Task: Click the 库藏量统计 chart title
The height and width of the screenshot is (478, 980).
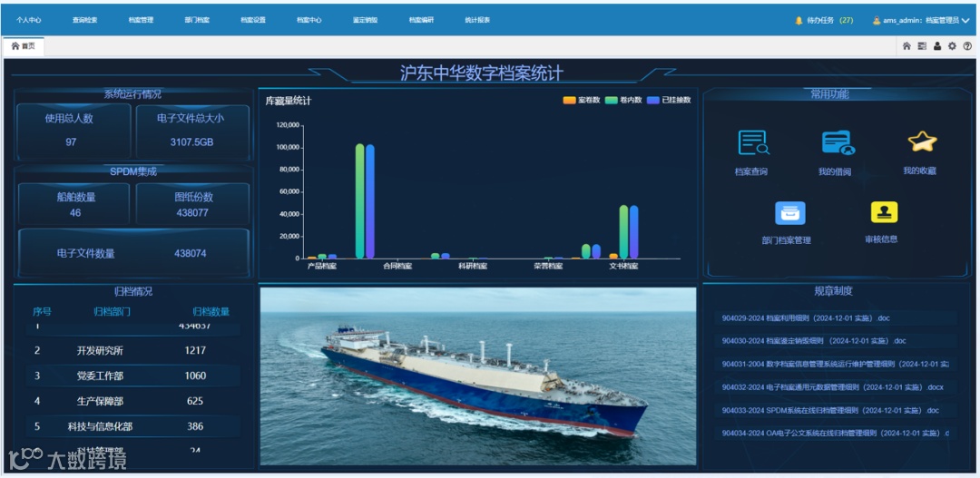Action: pyautogui.click(x=289, y=101)
